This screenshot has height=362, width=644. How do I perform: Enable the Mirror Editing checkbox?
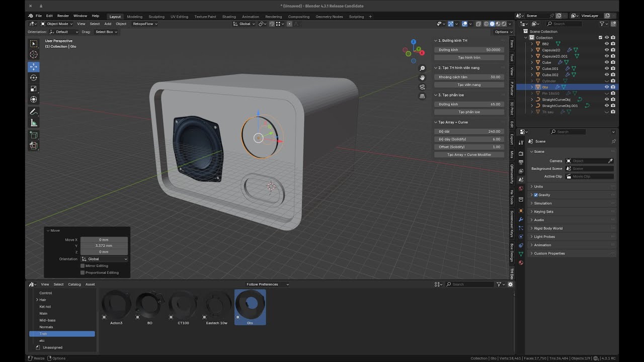point(83,265)
